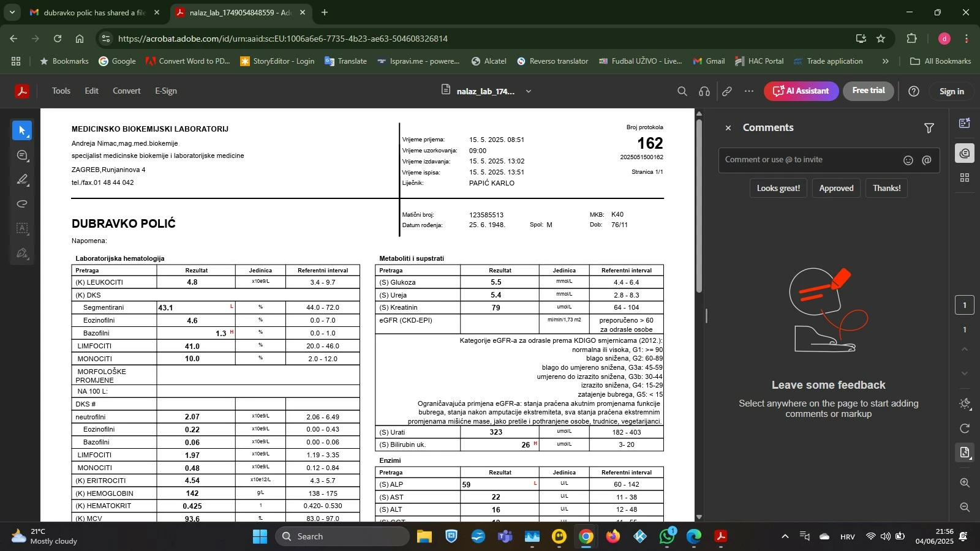
Task: Insert the 'Approved' quick reply
Action: [x=836, y=188]
